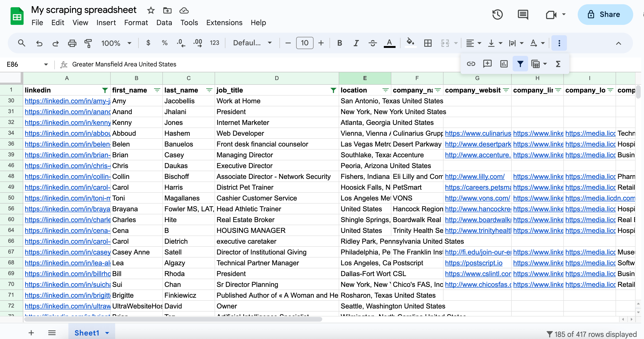Expand merge cells type dropdown arrow
This screenshot has height=339, width=644.
pos(456,43)
